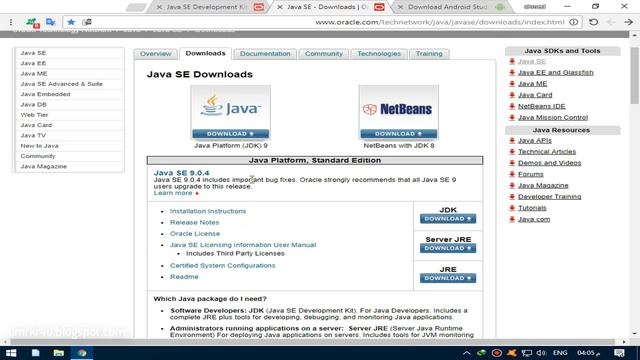Click the blue bookmark star icon
640x360 pixels.
click(71, 22)
